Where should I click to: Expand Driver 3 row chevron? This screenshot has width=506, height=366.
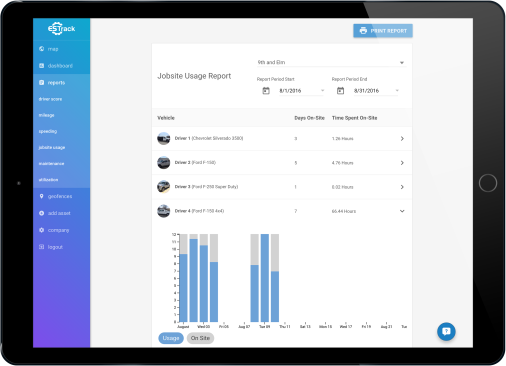(402, 187)
